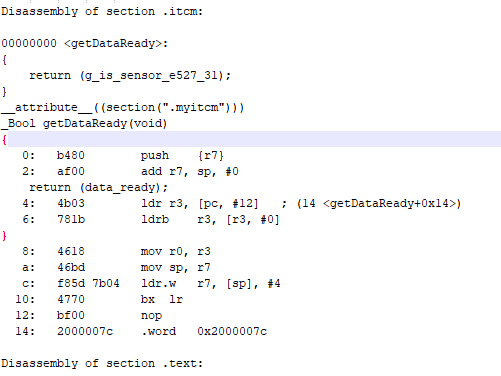Select the 'mov sp, r7' instruction
The height and width of the screenshot is (376, 501).
(x=176, y=267)
